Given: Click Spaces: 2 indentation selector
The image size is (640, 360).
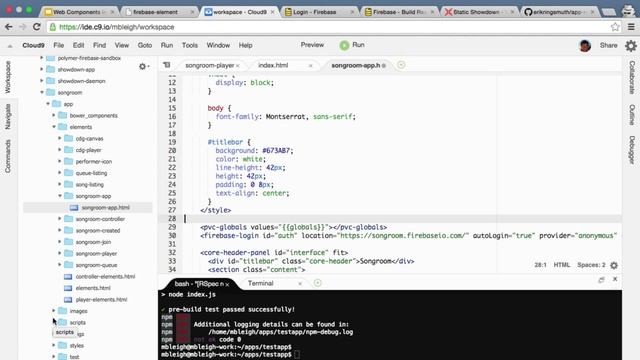Looking at the screenshot, I should pyautogui.click(x=591, y=265).
